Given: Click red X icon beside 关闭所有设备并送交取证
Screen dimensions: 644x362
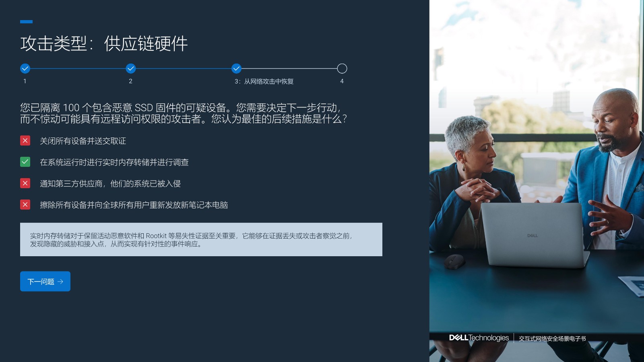Looking at the screenshot, I should click(x=25, y=140).
